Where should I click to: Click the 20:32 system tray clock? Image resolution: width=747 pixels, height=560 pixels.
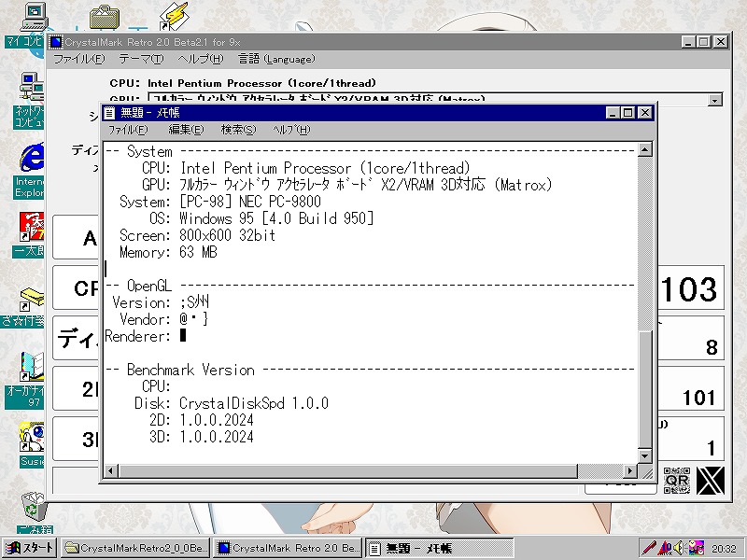click(x=724, y=549)
